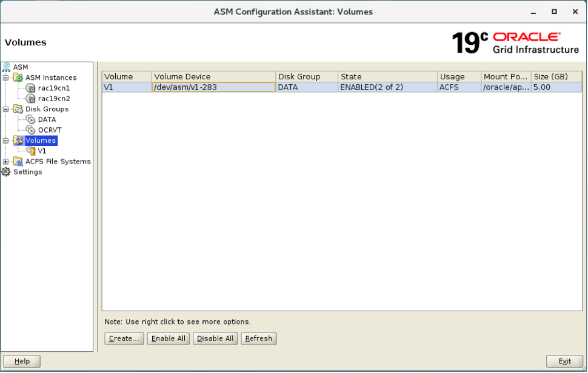Refresh the volumes list
Image resolution: width=588 pixels, height=373 pixels.
click(x=259, y=338)
